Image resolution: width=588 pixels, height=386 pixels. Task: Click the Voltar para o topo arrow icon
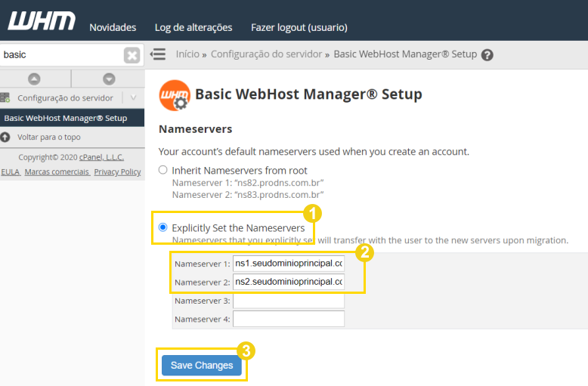5,137
